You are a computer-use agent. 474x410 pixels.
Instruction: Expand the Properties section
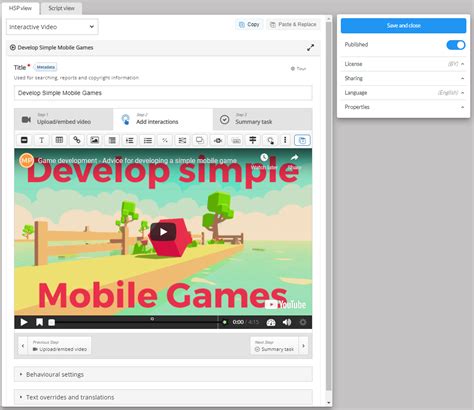[x=404, y=107]
